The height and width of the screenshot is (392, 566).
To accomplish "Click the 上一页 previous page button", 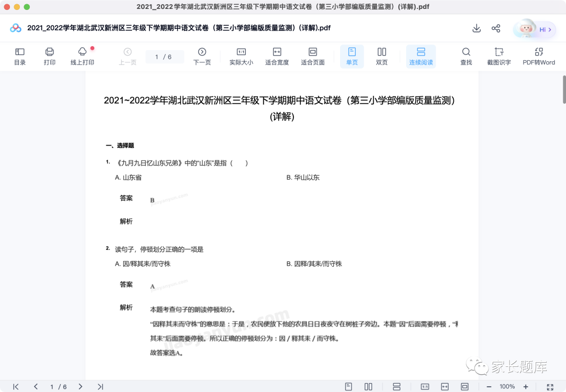I will coord(127,57).
